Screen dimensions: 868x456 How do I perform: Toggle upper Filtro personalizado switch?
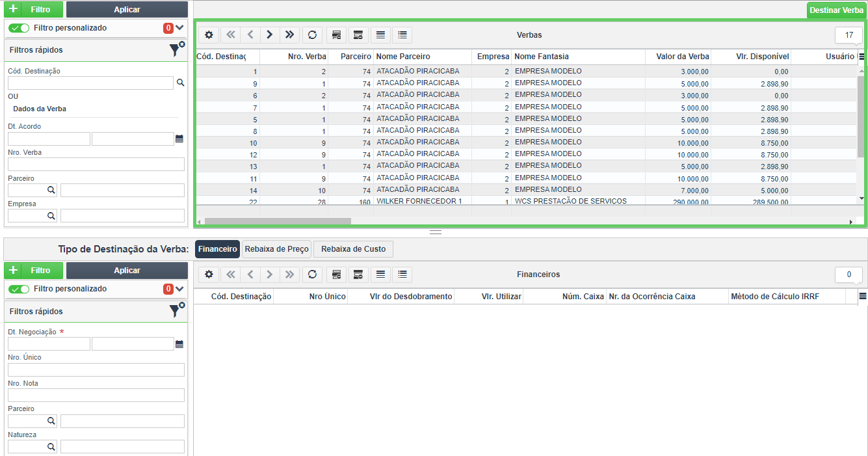tap(19, 28)
